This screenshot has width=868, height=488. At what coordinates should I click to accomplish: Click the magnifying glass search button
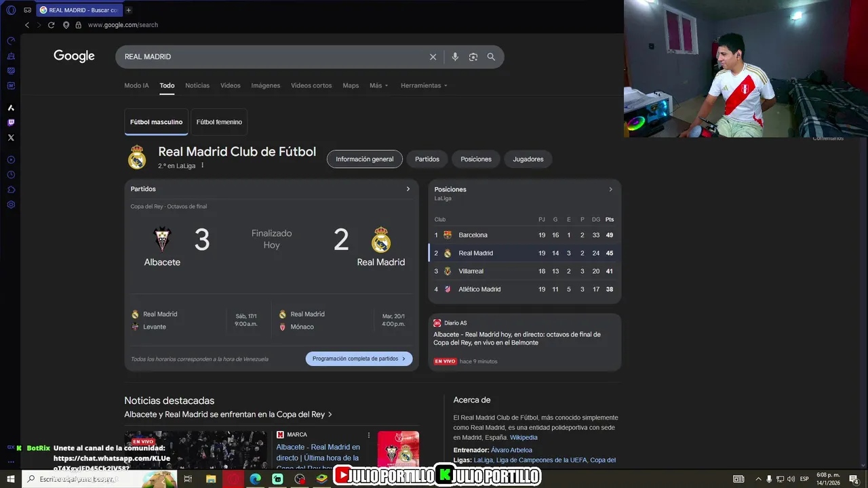click(x=491, y=57)
